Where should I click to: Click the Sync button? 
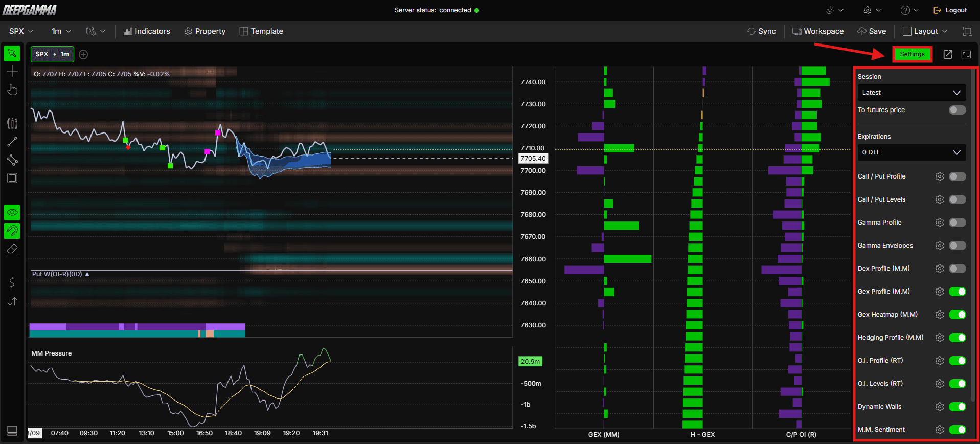tap(761, 31)
